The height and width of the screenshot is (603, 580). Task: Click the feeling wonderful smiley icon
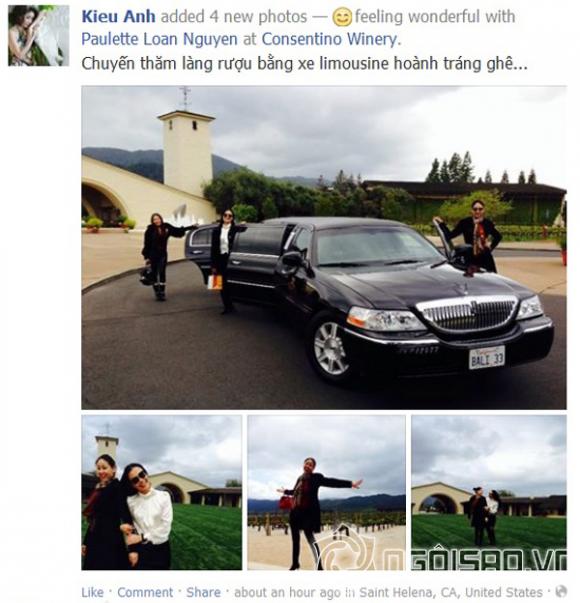[342, 17]
